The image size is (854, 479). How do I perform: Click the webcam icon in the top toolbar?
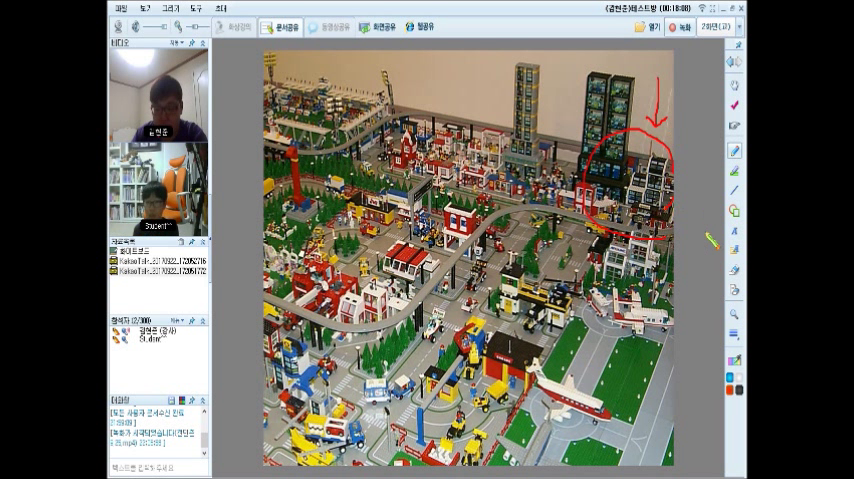(118, 27)
